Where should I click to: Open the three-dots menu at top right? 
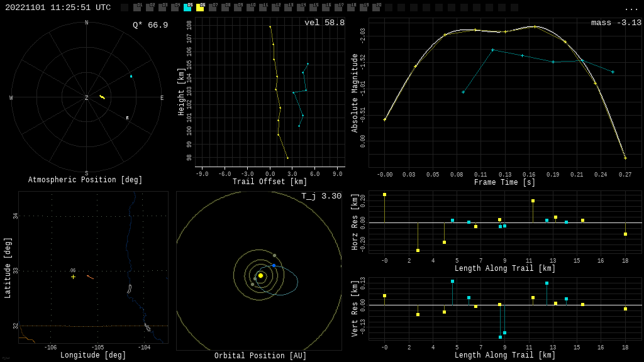coord(631,8)
